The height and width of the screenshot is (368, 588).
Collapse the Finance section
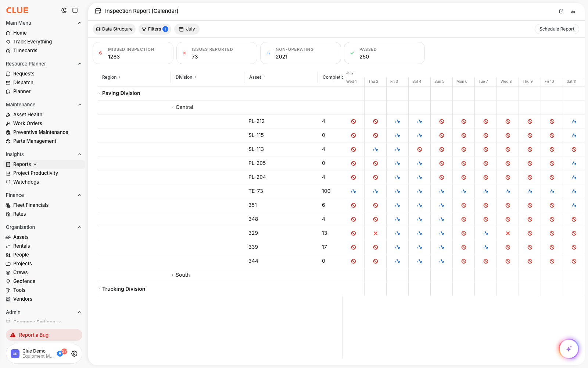tap(80, 195)
